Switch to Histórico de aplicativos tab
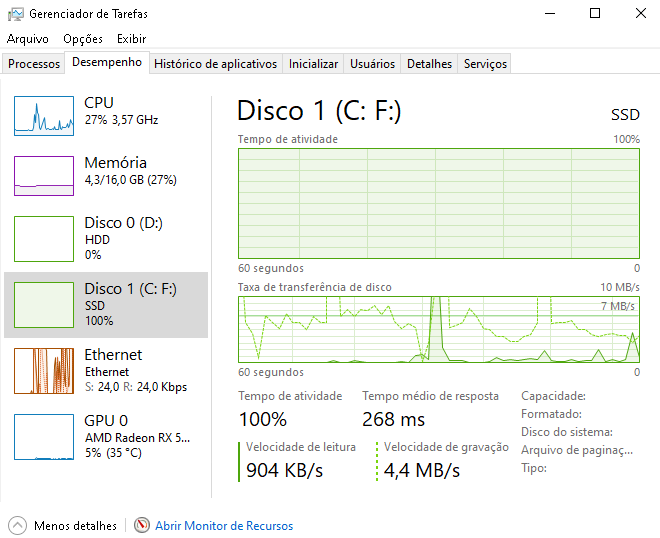660x538 pixels. (216, 64)
